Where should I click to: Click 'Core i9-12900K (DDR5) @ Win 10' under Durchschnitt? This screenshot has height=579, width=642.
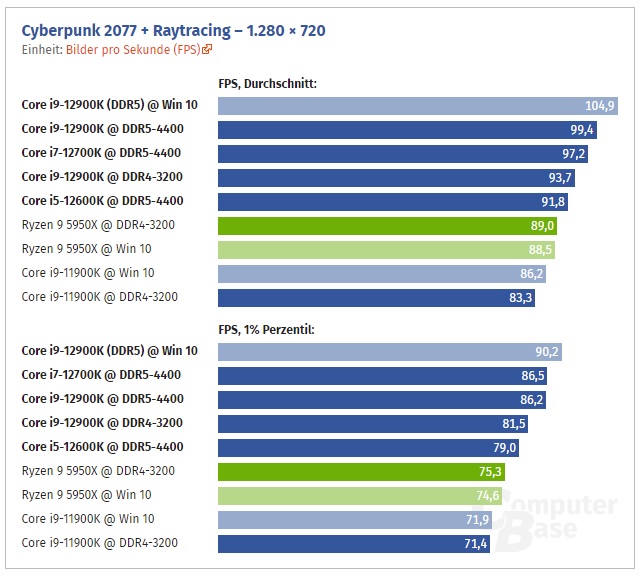[109, 105]
